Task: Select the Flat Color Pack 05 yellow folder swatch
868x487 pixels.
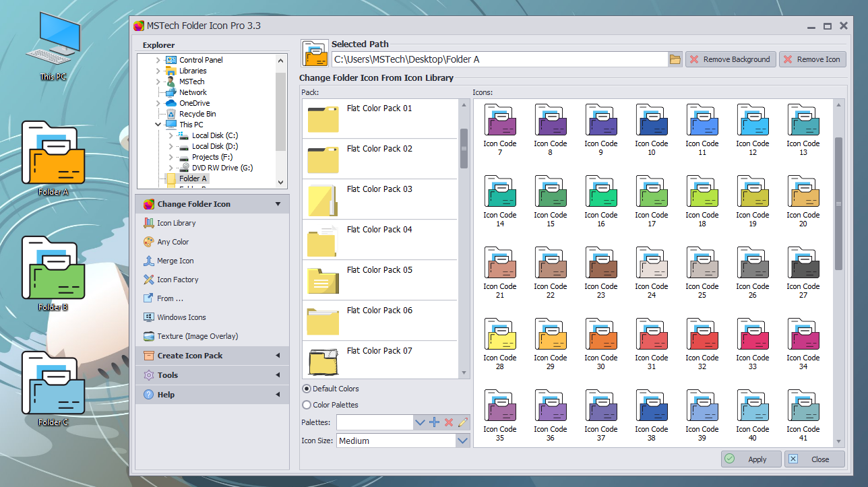Action: [322, 280]
